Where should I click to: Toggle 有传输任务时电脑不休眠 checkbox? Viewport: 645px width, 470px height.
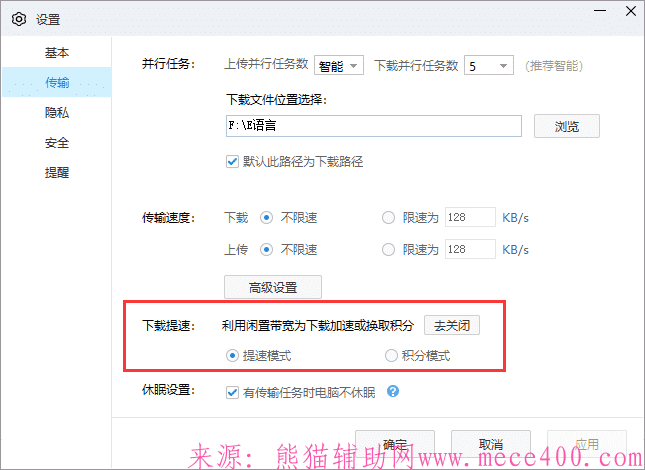coord(233,391)
